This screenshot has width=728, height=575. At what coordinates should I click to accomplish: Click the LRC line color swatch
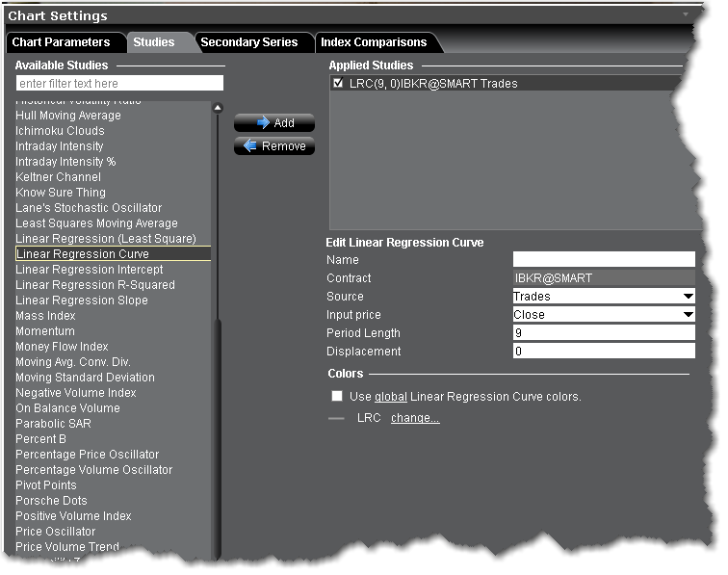click(336, 419)
